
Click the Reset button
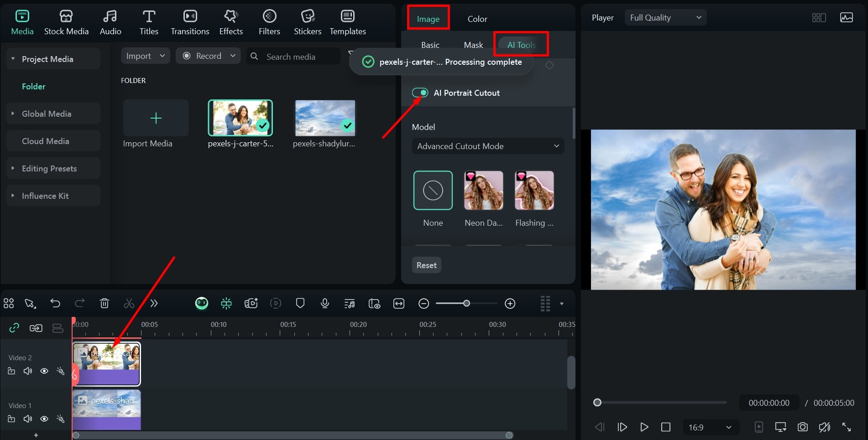426,265
